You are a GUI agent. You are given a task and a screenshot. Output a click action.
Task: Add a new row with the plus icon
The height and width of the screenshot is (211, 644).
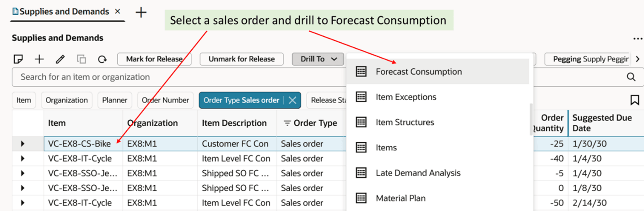tap(39, 59)
